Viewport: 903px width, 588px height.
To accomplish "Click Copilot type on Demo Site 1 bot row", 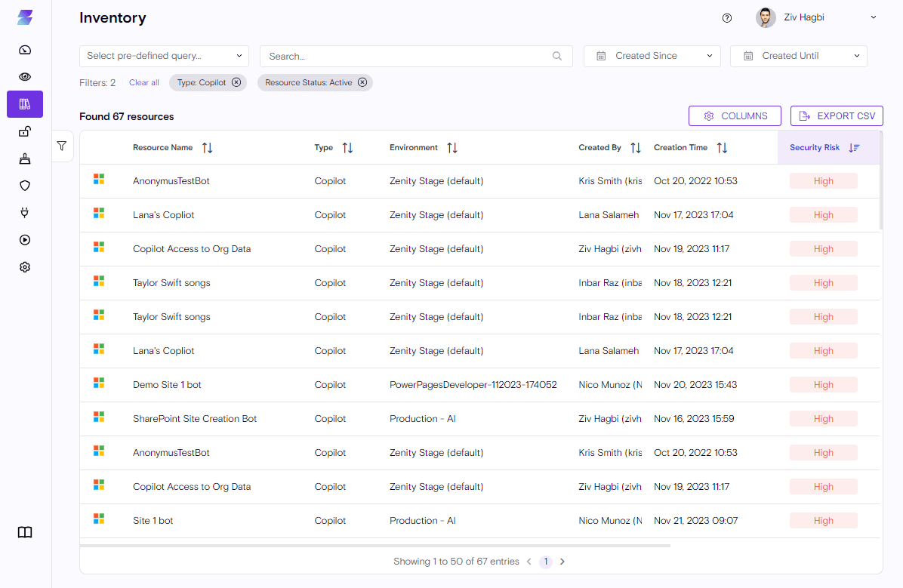I will pos(330,385).
